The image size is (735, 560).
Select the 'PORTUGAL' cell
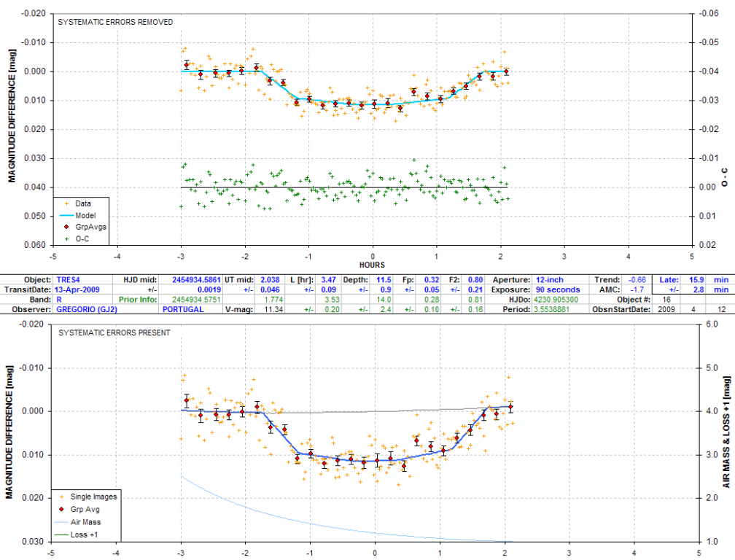coord(183,309)
